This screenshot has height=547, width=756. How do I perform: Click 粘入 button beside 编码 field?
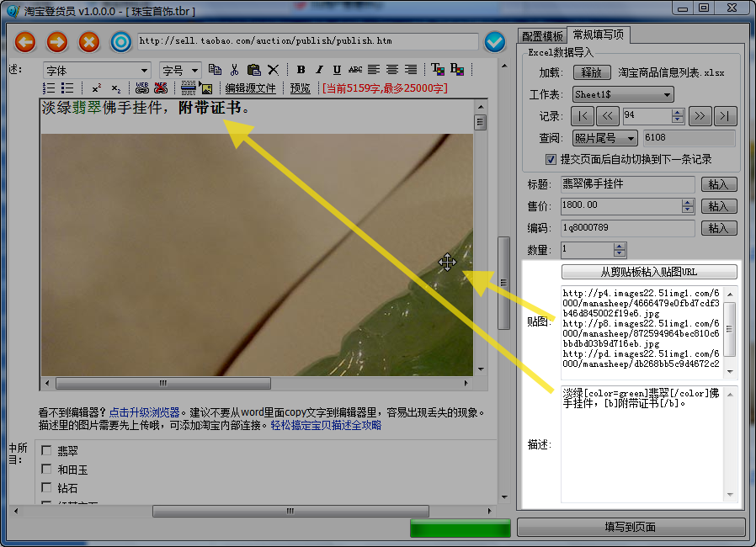click(719, 228)
